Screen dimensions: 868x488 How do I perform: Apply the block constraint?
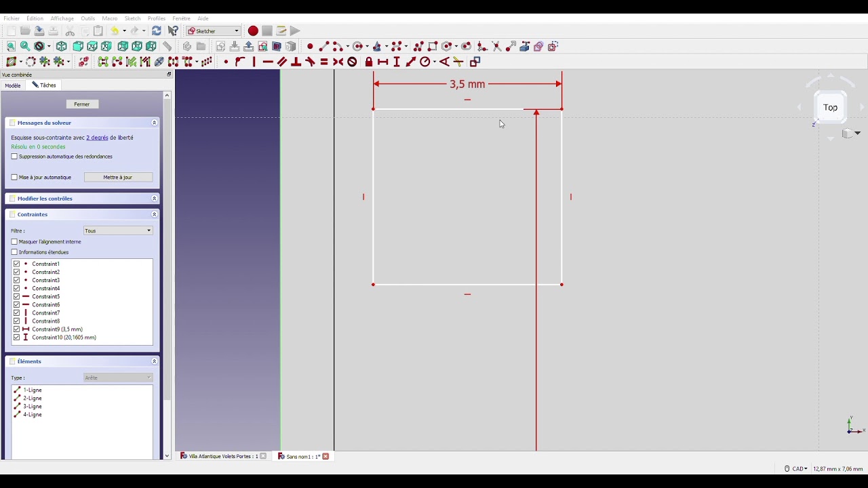coord(352,62)
